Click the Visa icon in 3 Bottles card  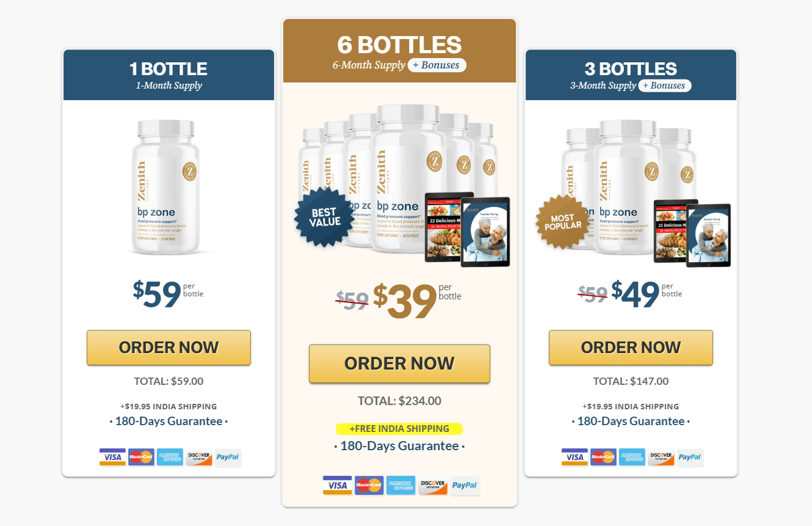[575, 457]
